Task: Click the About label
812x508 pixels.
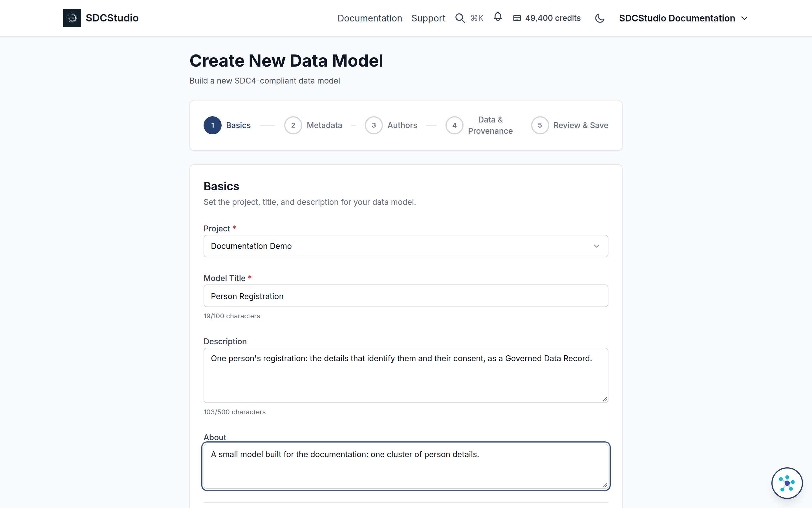Action: coord(215,437)
